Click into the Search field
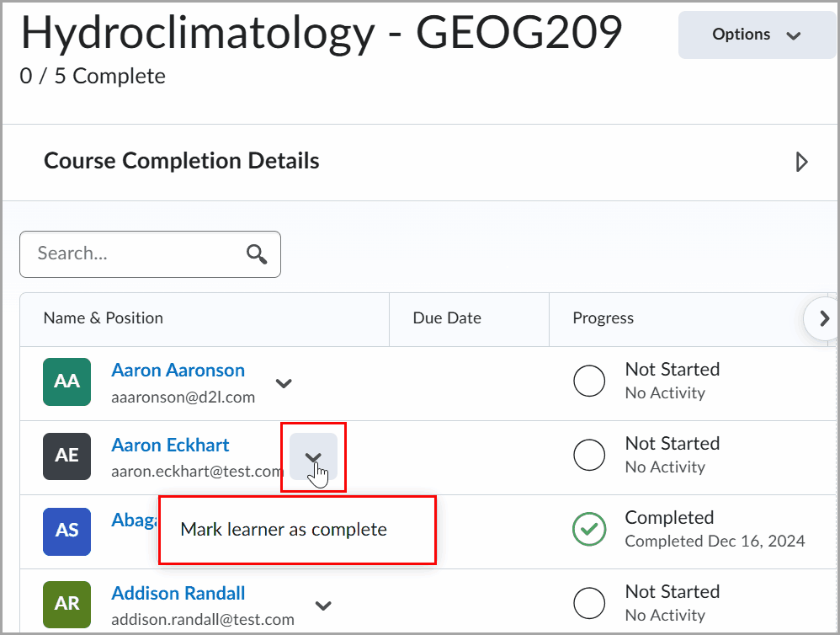 pos(135,254)
